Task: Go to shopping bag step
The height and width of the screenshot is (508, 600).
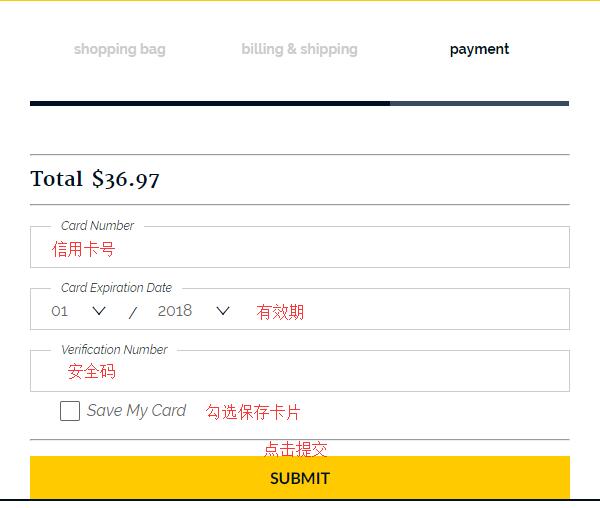Action: point(120,49)
